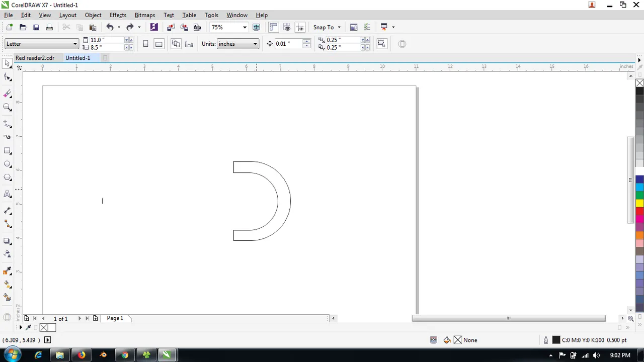The image size is (644, 362).
Task: Open Publish to PDF
Action: pos(197,27)
